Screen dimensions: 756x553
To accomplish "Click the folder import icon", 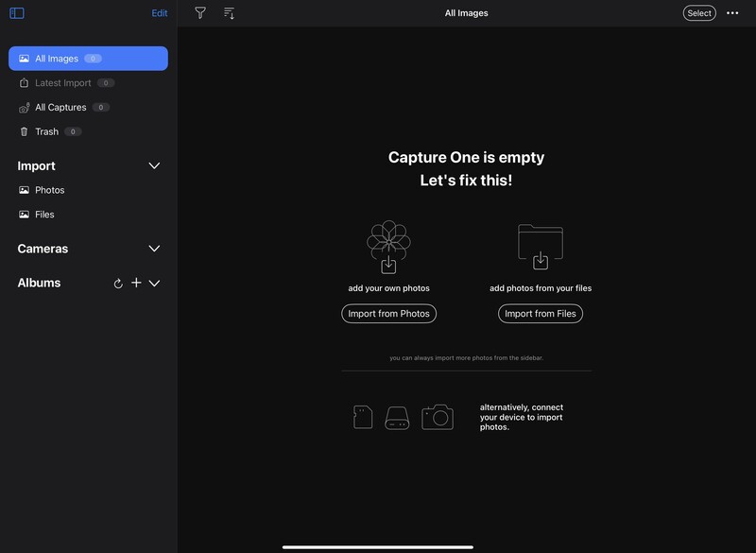I will click(540, 247).
